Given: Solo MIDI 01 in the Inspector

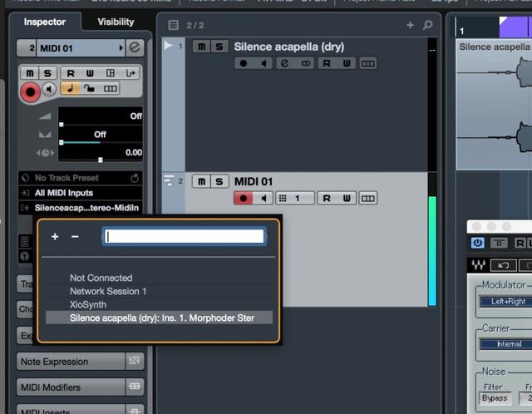Looking at the screenshot, I should [x=47, y=73].
